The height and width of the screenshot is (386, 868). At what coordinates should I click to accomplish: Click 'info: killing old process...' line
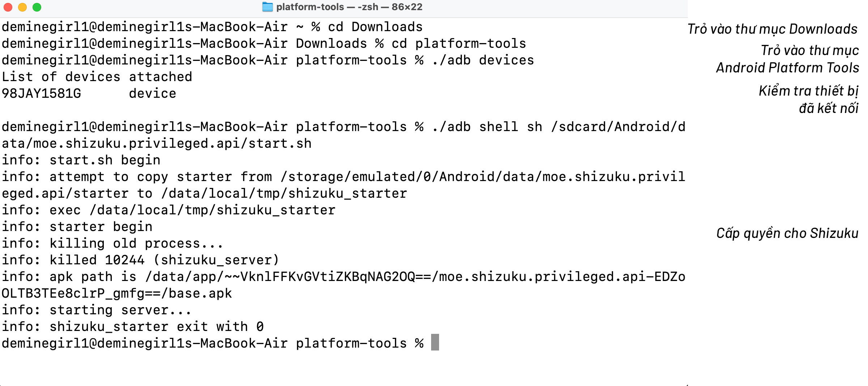(x=112, y=243)
